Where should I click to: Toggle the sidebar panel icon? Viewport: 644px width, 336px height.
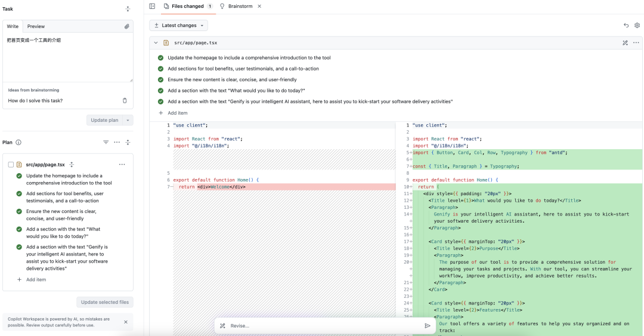pyautogui.click(x=153, y=6)
